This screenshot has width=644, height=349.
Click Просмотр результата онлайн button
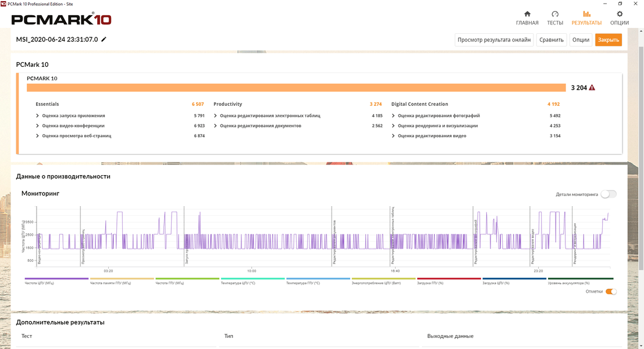point(494,40)
